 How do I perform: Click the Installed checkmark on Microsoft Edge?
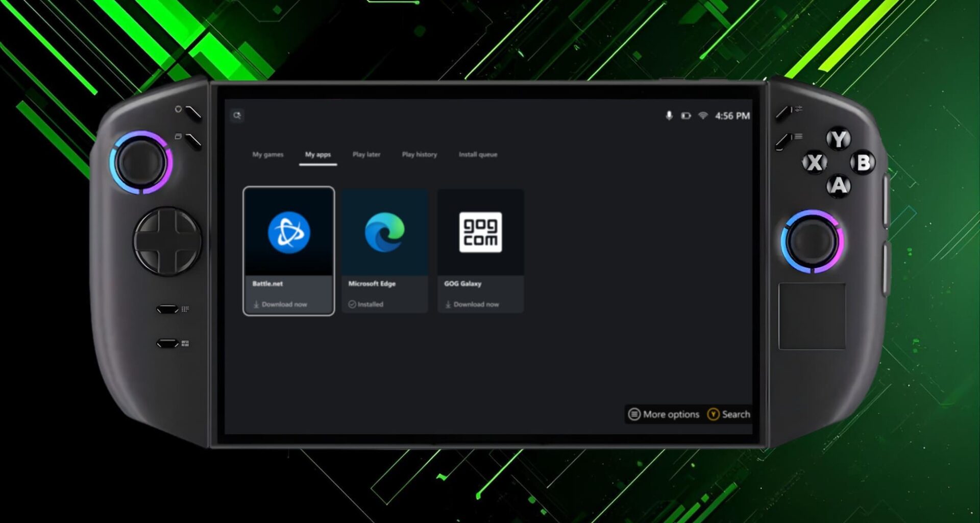pyautogui.click(x=352, y=304)
